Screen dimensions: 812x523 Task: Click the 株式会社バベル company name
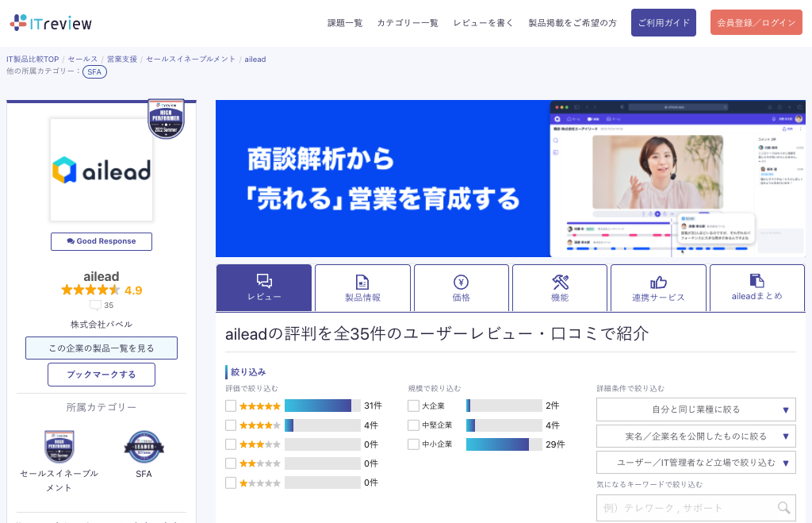pos(101,325)
